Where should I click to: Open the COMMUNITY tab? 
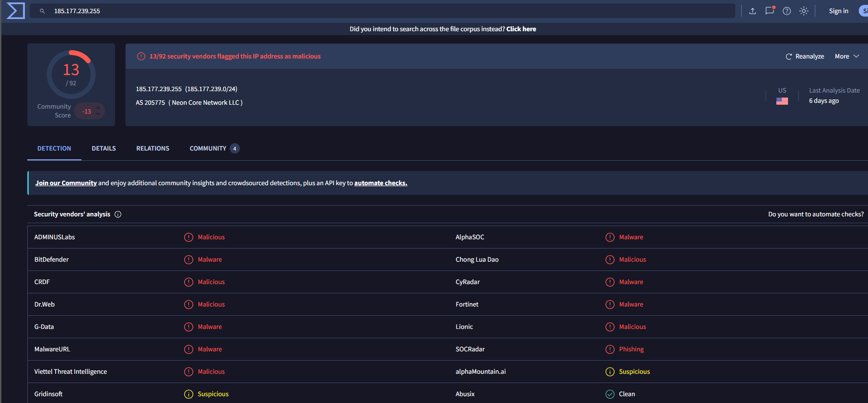pyautogui.click(x=214, y=149)
